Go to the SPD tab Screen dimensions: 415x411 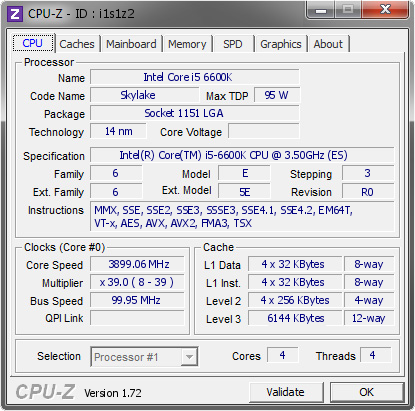pyautogui.click(x=233, y=44)
